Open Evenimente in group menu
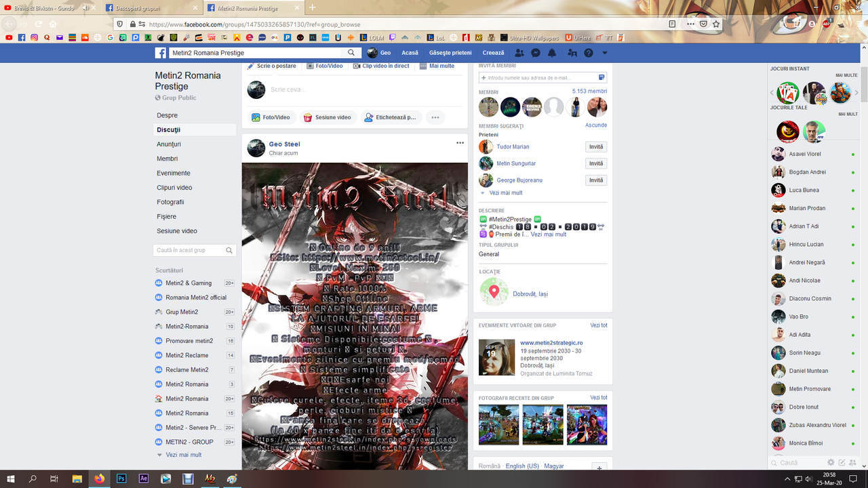868x488 pixels. 174,173
